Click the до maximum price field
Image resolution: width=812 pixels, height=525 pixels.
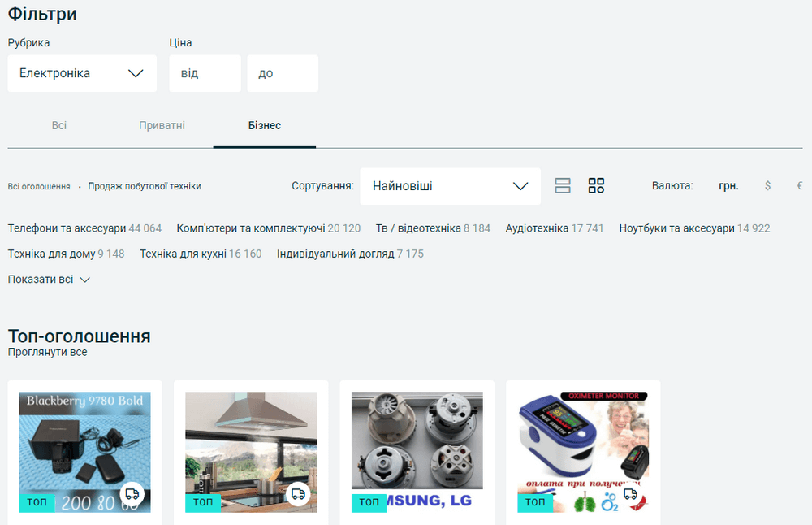pos(283,72)
